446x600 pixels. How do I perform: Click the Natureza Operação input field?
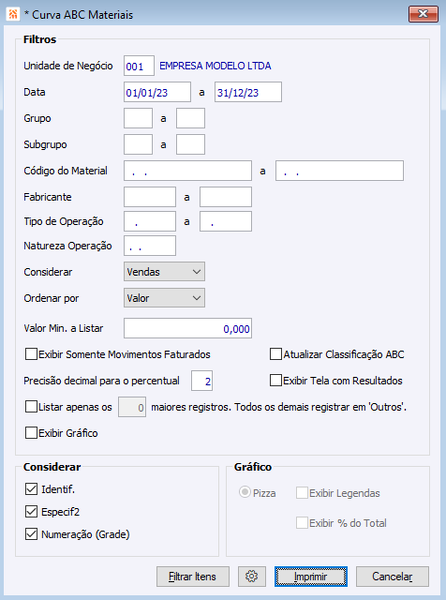point(150,246)
